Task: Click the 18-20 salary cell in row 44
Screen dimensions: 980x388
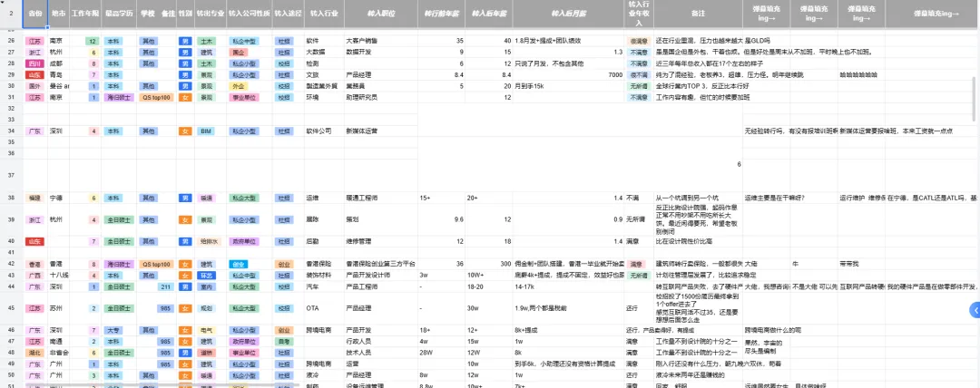Action: (x=488, y=286)
